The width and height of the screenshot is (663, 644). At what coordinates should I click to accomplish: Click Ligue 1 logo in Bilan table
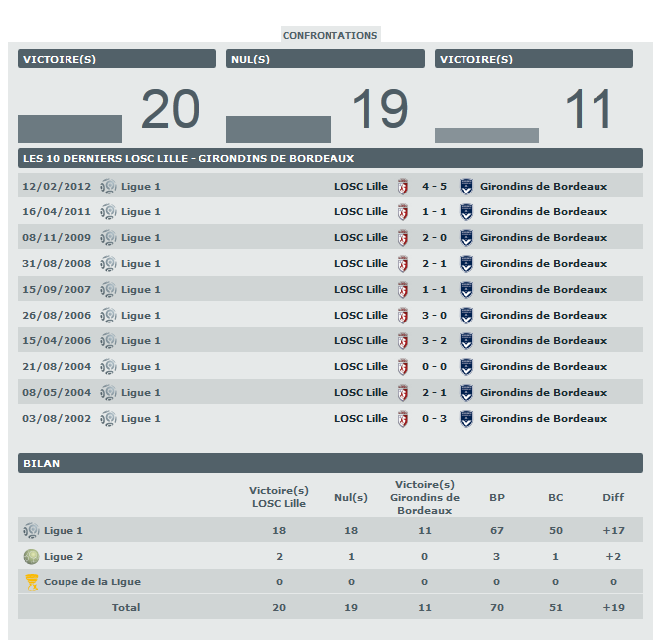click(x=32, y=531)
